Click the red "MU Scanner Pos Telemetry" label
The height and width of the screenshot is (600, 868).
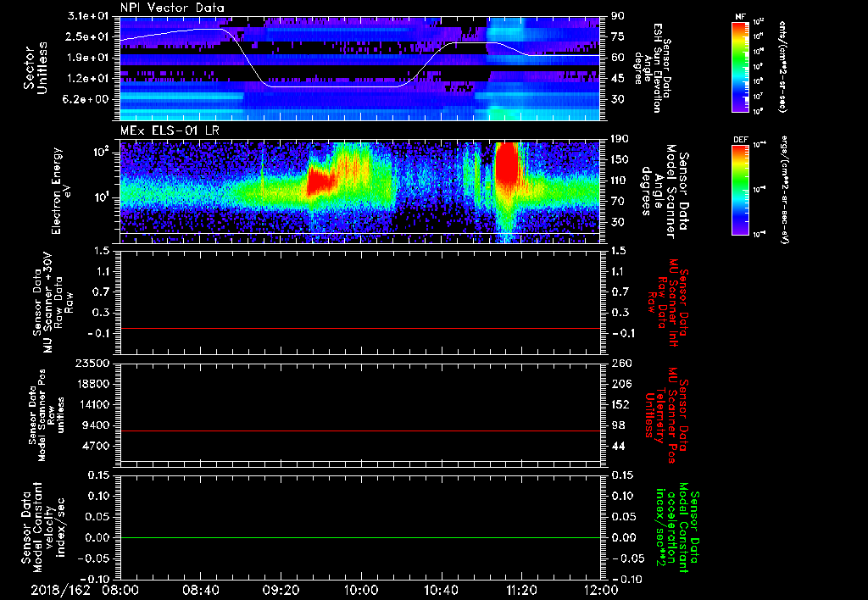point(668,415)
